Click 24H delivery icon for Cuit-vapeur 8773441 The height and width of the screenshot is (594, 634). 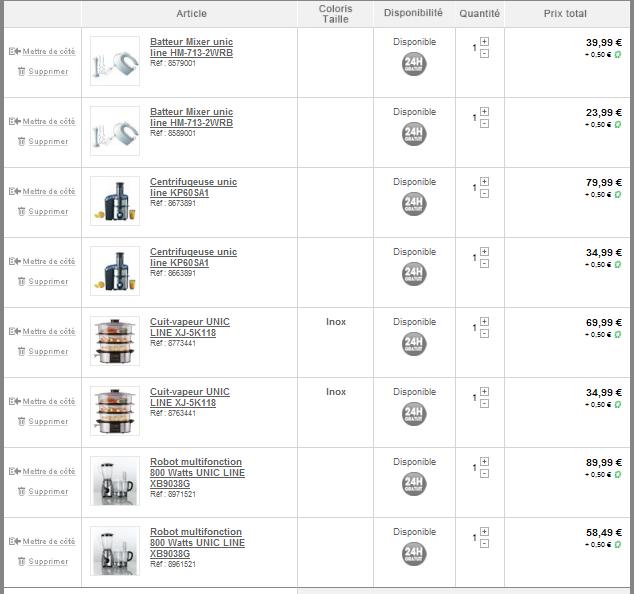pos(414,344)
